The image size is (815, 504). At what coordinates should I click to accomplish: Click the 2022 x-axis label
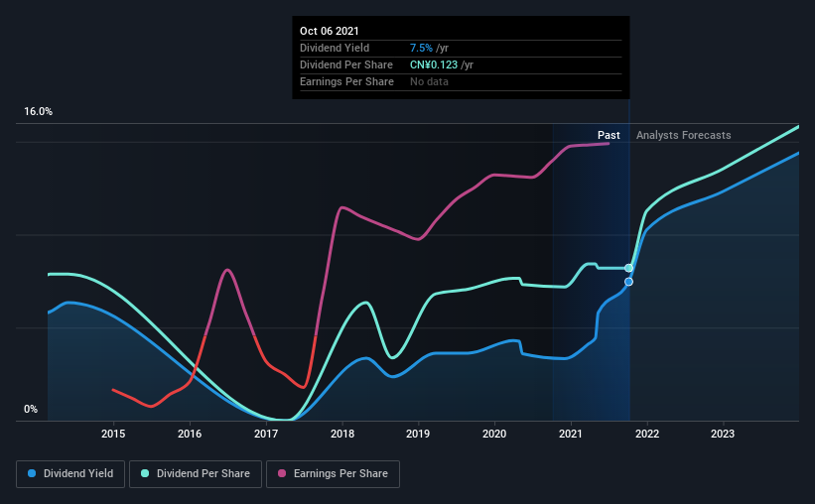pos(647,434)
